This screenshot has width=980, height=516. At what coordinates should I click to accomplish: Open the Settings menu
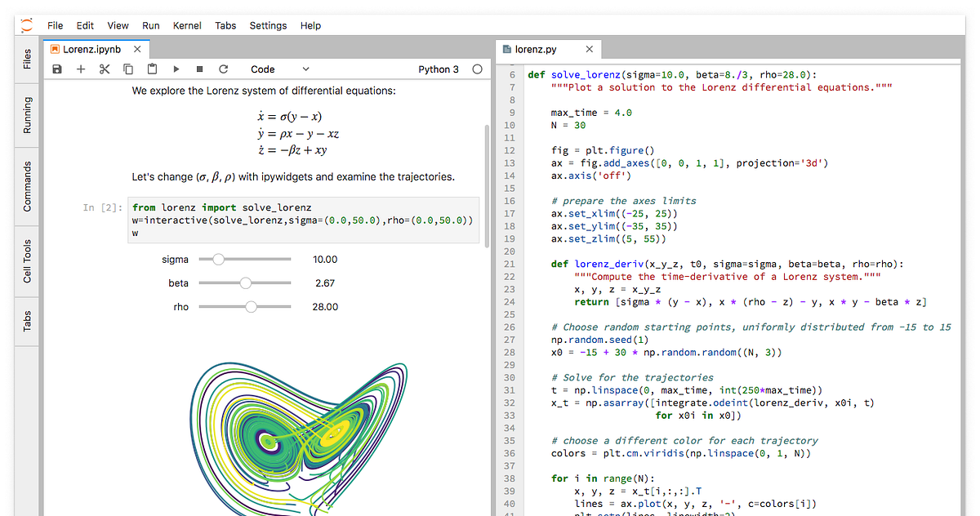[268, 25]
